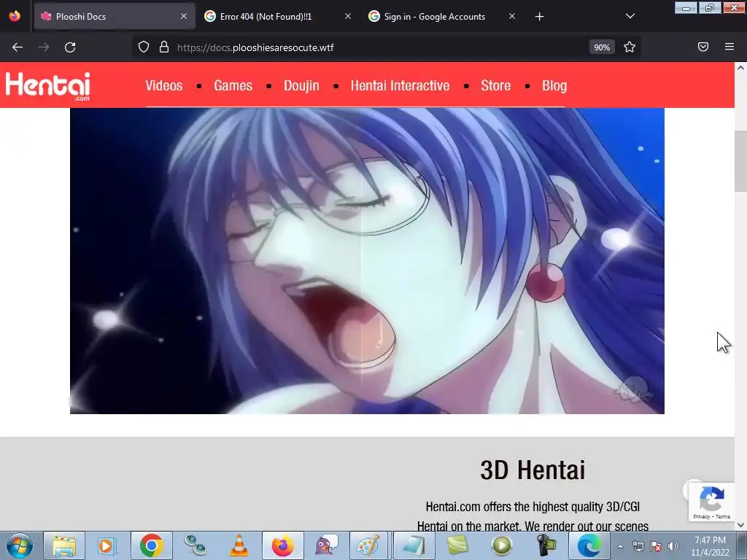Click the reCAPTCHA badge
Image resolution: width=747 pixels, height=560 pixels.
(712, 502)
